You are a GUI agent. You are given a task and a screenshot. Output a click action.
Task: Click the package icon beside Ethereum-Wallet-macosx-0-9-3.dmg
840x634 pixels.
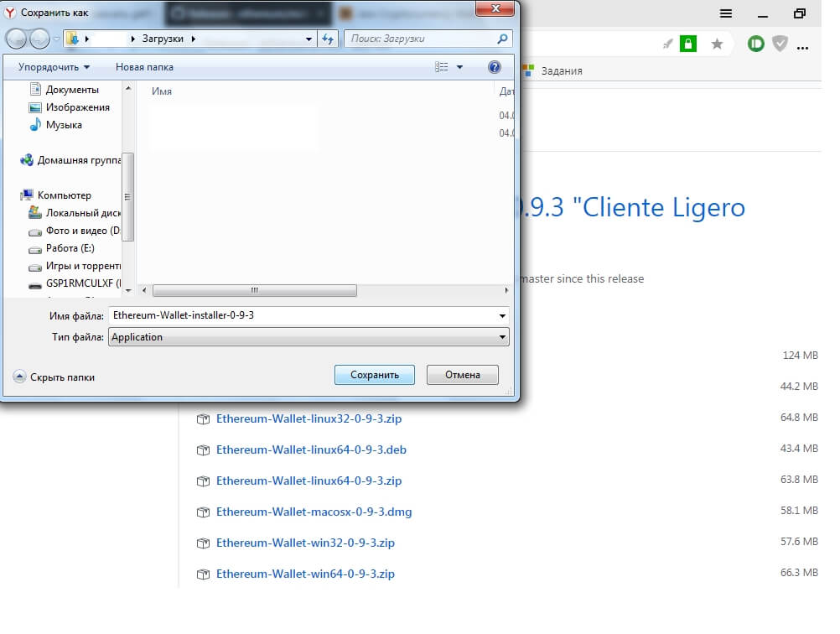[x=203, y=512]
